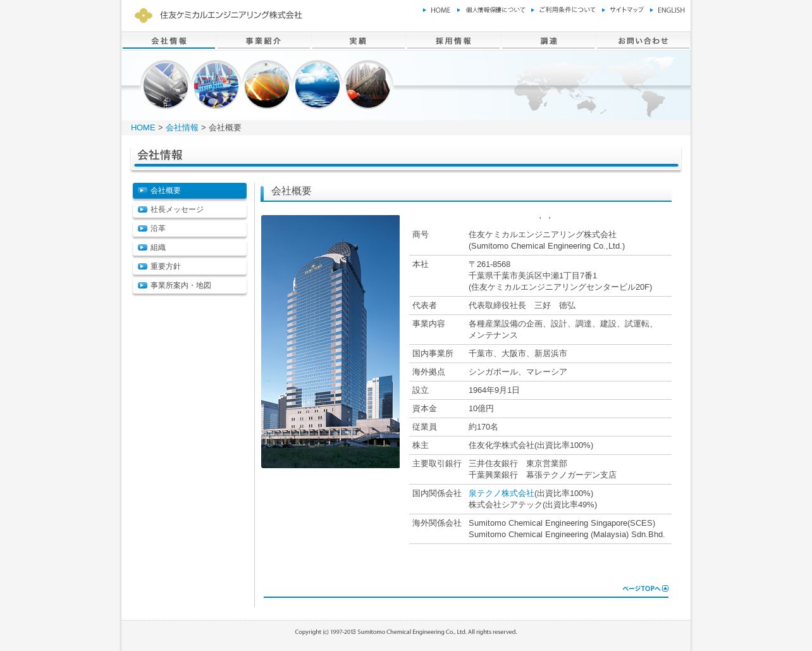Open 社長メッセージ in sidebar menu
The width and height of the screenshot is (812, 651).
tap(190, 209)
